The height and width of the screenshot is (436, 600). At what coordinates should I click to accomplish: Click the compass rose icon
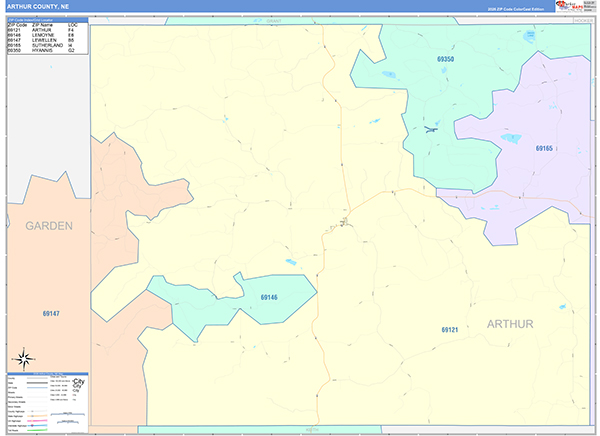pos(24,359)
